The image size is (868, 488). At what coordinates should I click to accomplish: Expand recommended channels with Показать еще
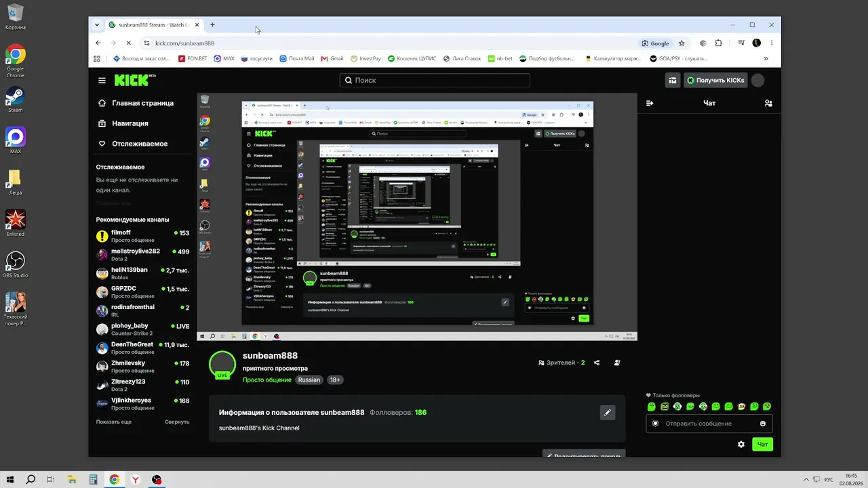114,422
